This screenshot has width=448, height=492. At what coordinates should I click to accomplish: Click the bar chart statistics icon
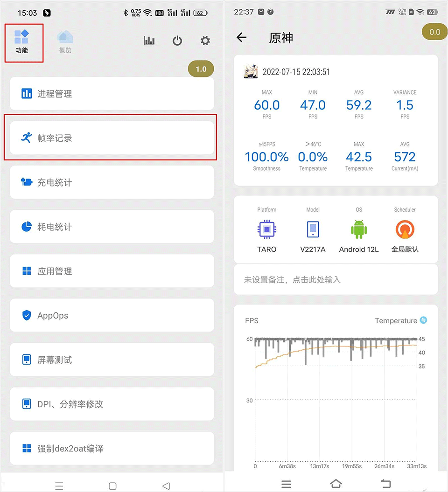[x=149, y=41]
